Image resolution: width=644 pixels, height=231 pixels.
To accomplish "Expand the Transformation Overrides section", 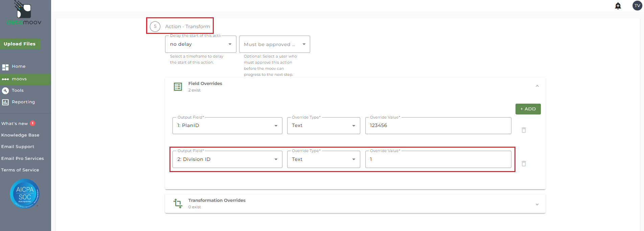I will coord(537,204).
